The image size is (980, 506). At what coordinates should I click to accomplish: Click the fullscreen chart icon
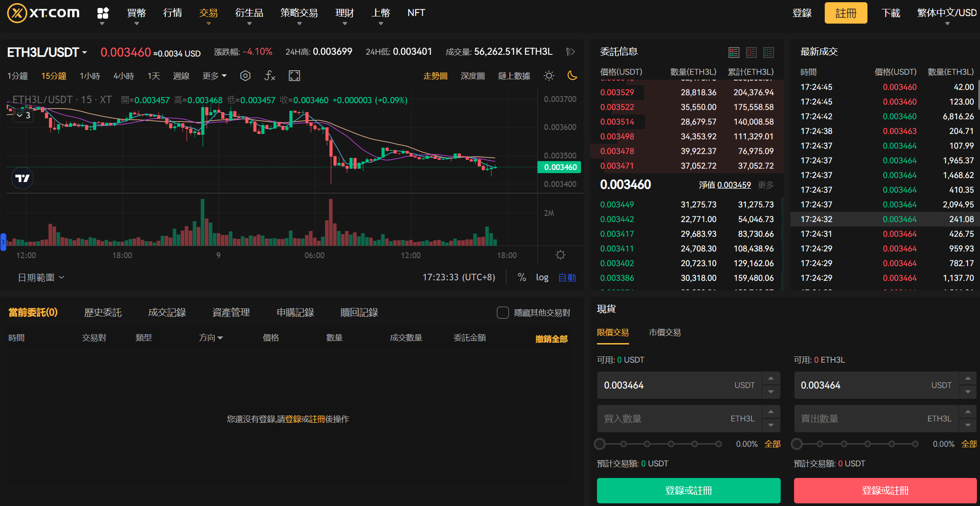294,76
